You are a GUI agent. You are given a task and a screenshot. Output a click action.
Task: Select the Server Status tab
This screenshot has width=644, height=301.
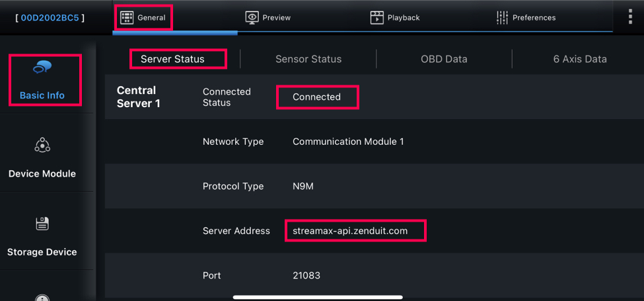[172, 59]
